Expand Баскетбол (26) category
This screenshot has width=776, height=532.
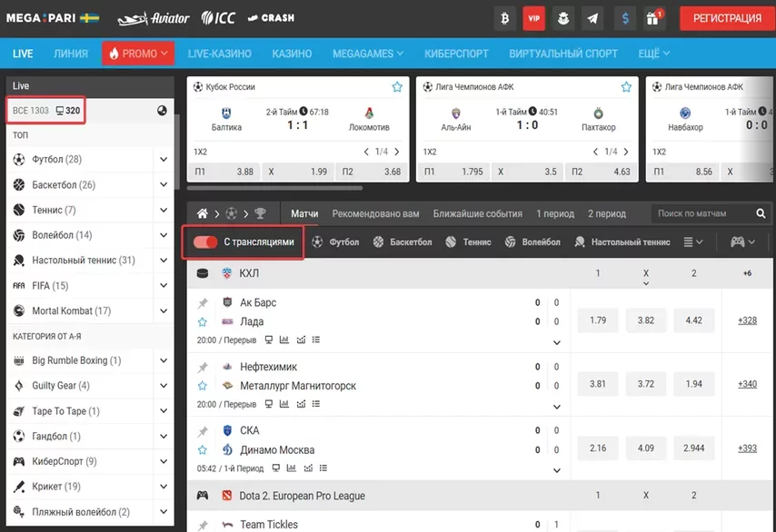(x=164, y=184)
